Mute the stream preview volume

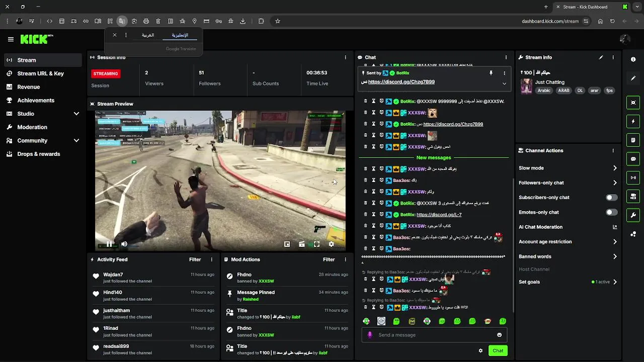click(124, 244)
